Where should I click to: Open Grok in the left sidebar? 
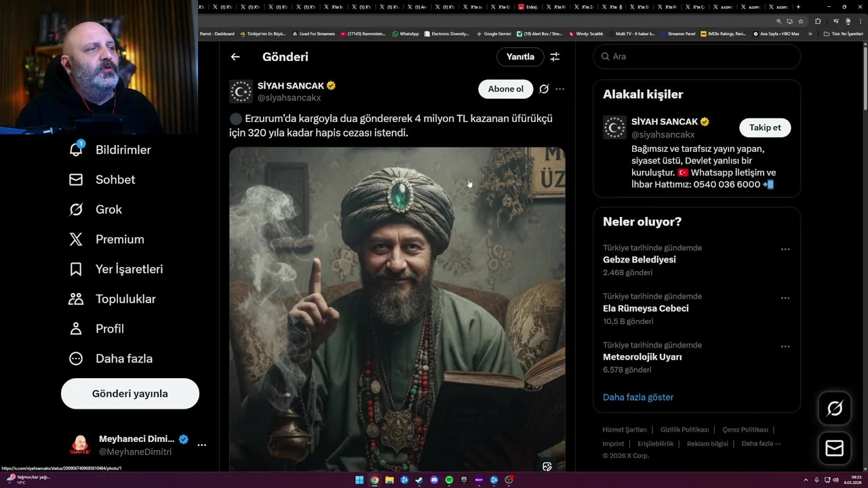[76, 209]
